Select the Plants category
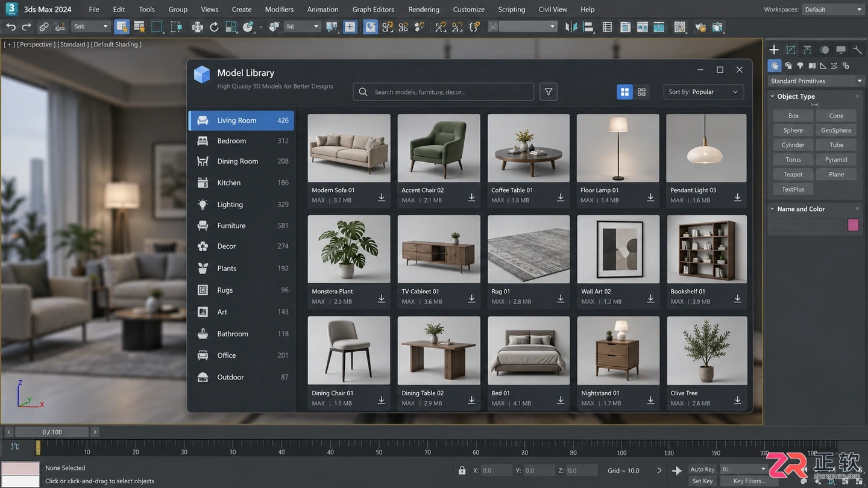 (x=241, y=268)
